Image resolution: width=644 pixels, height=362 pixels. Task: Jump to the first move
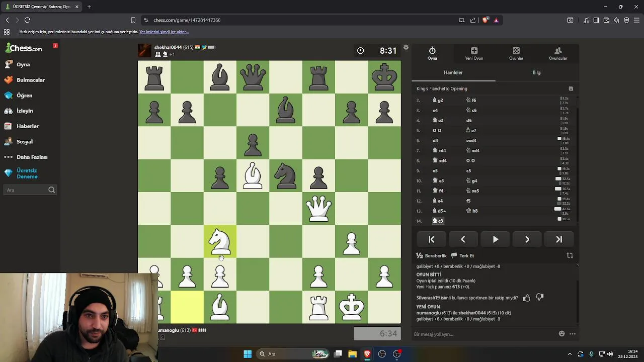431,239
